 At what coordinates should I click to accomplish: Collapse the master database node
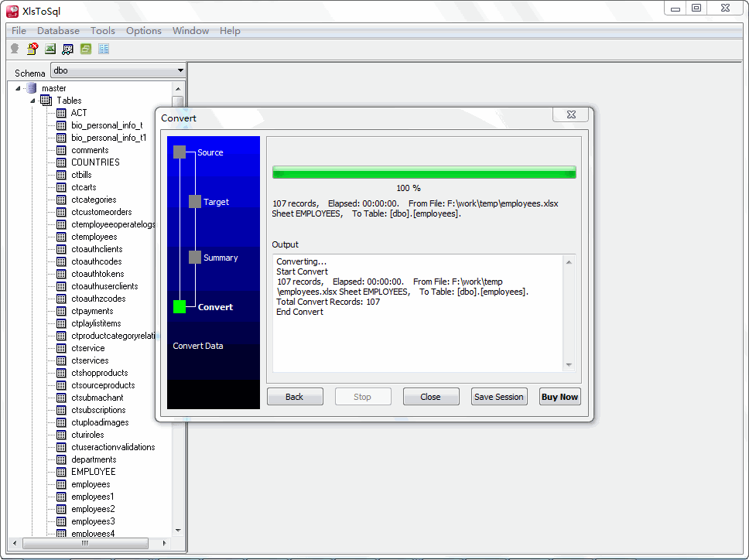tap(18, 88)
